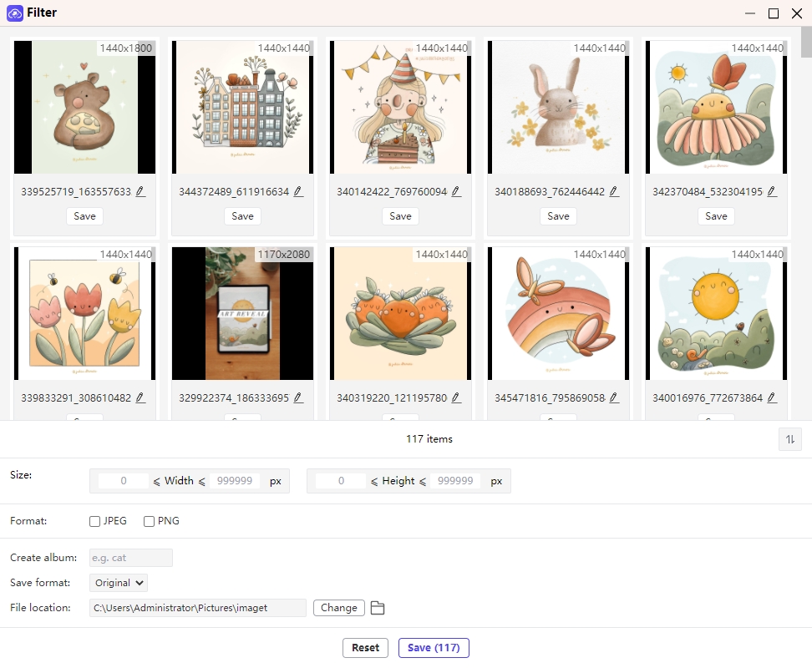Edit name of 340142422_769760094 with pencil

pos(456,191)
